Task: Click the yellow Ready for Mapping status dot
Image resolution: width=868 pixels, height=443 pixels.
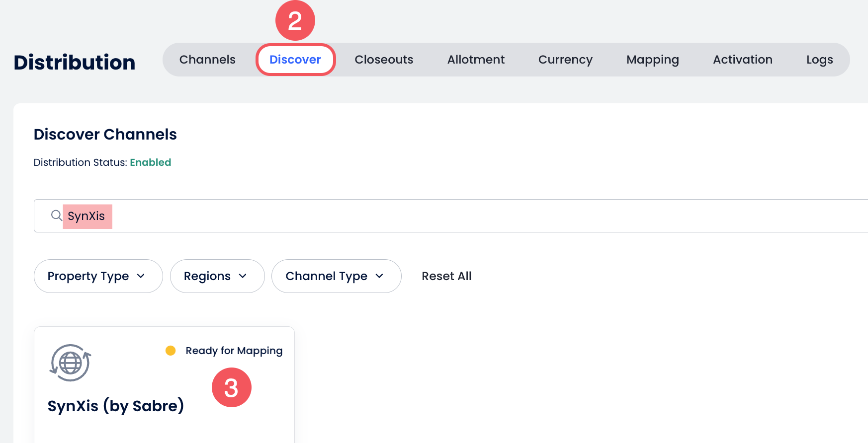Action: 171,351
